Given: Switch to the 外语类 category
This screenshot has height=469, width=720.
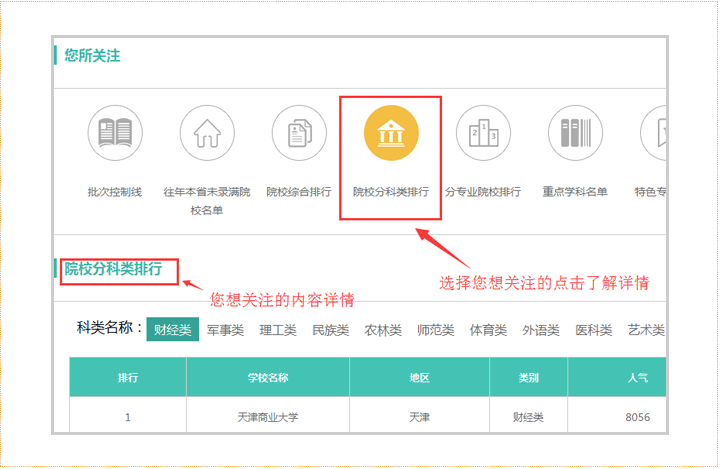Looking at the screenshot, I should click(541, 330).
